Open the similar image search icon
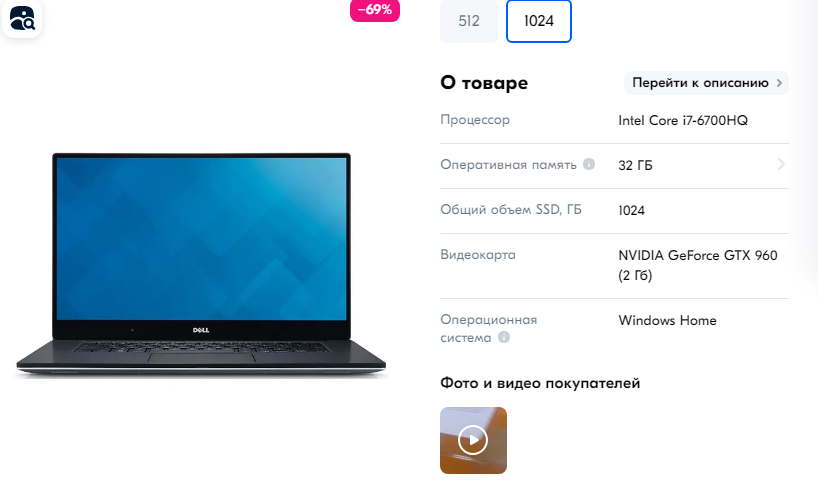Image resolution: width=818 pixels, height=502 pixels. 22,19
